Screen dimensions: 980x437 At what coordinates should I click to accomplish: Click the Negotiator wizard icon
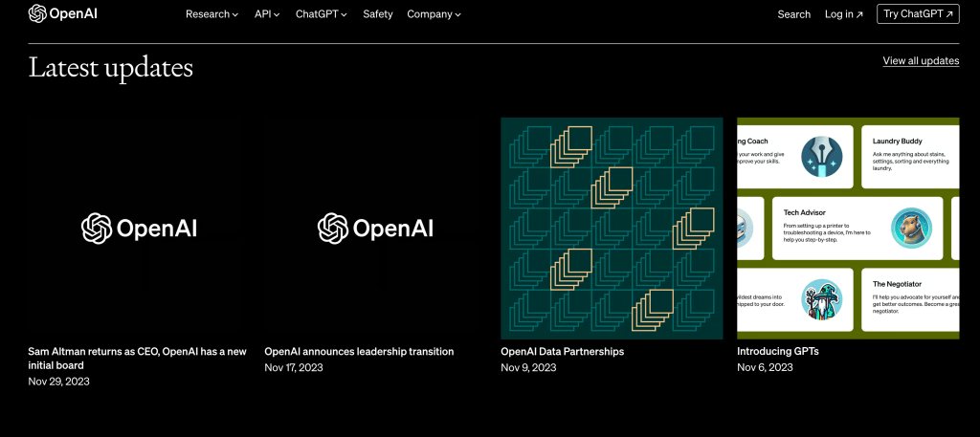(821, 299)
